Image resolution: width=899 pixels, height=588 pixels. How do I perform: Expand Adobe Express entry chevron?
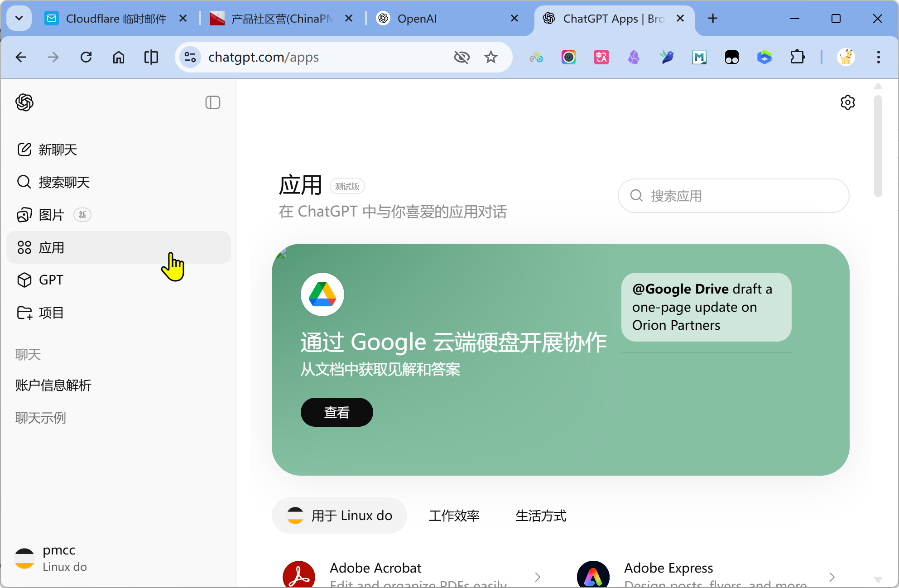tap(832, 577)
